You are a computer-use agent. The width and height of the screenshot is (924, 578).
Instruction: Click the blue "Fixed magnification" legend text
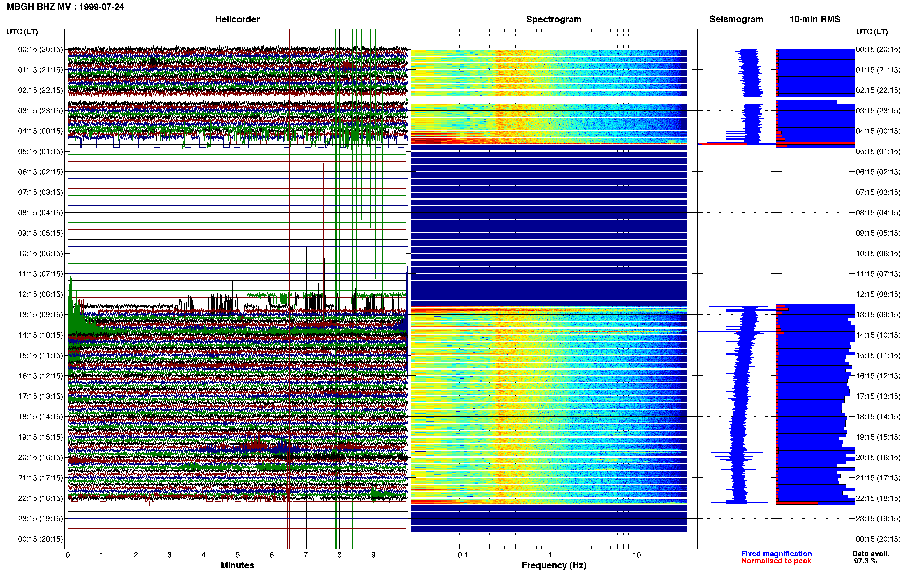[x=777, y=554]
